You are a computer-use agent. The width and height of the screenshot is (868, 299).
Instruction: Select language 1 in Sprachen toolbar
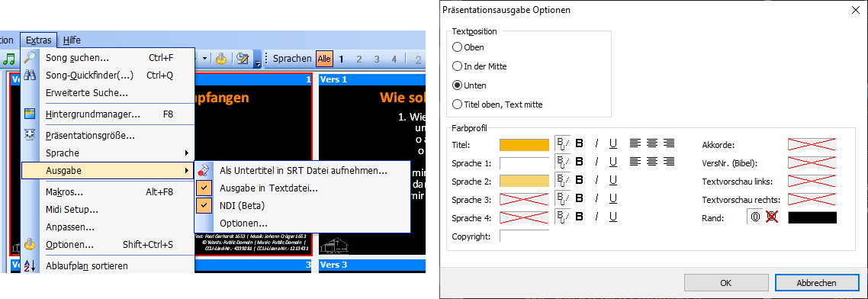point(341,59)
